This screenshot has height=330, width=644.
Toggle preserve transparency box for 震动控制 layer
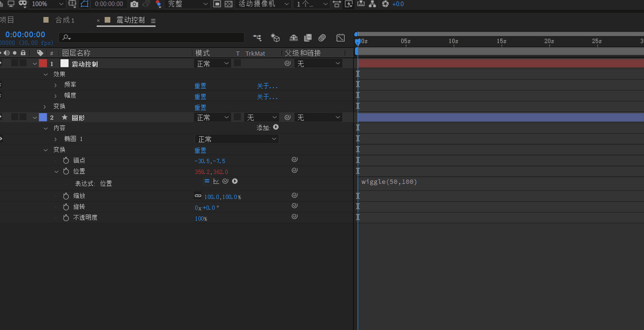[x=238, y=63]
